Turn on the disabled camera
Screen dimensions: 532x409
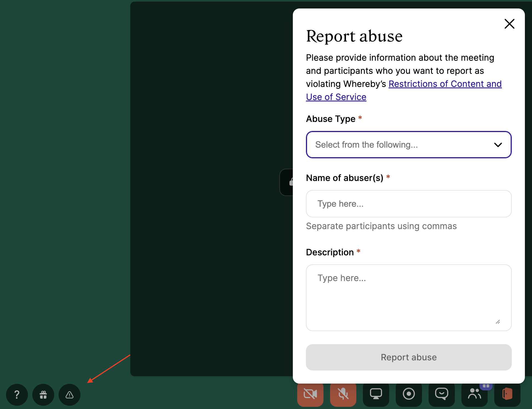tap(310, 394)
